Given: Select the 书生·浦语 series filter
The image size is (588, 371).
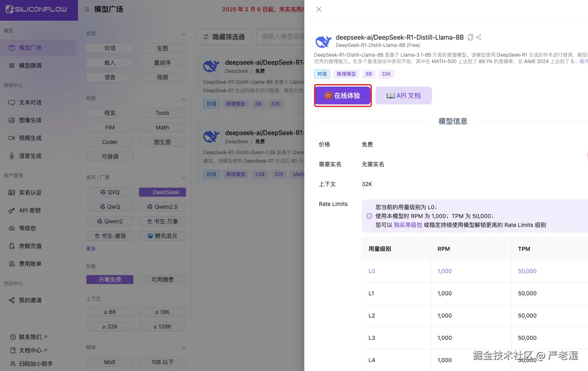Looking at the screenshot, I should pyautogui.click(x=110, y=236).
